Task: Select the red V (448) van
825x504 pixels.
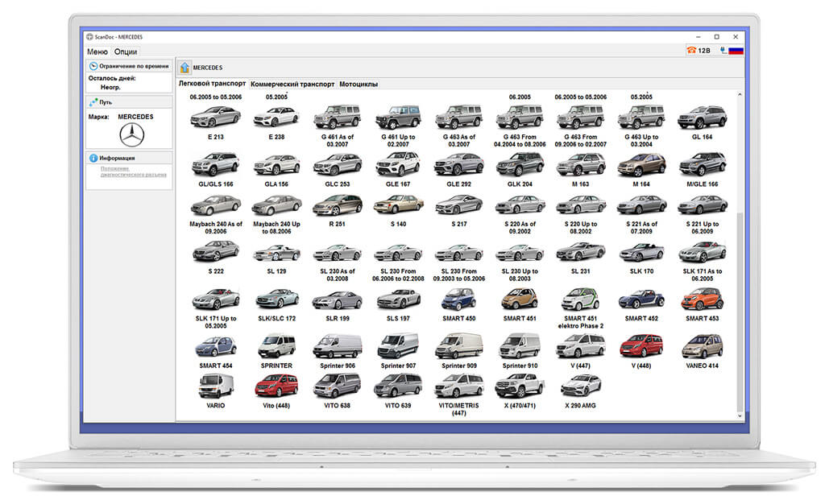Action: [x=641, y=346]
